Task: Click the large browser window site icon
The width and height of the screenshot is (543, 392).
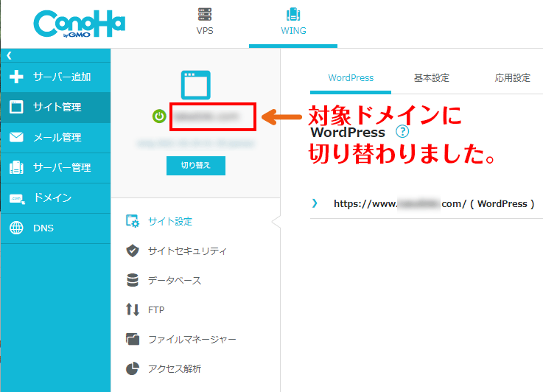Action: (196, 85)
